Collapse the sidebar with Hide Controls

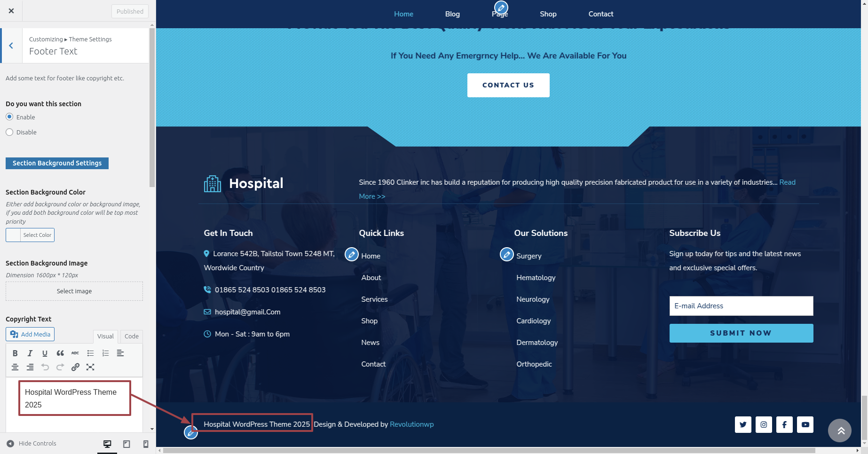[32, 443]
